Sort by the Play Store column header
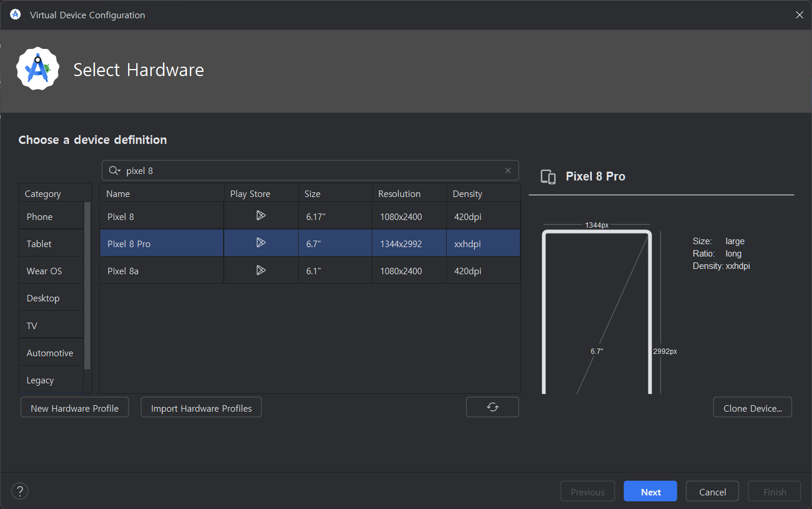This screenshot has width=812, height=509. (x=261, y=193)
